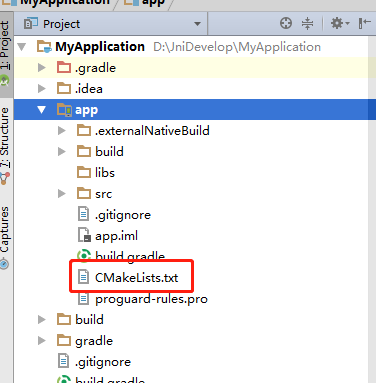Select the libs folder
The height and width of the screenshot is (383, 376).
pos(105,173)
